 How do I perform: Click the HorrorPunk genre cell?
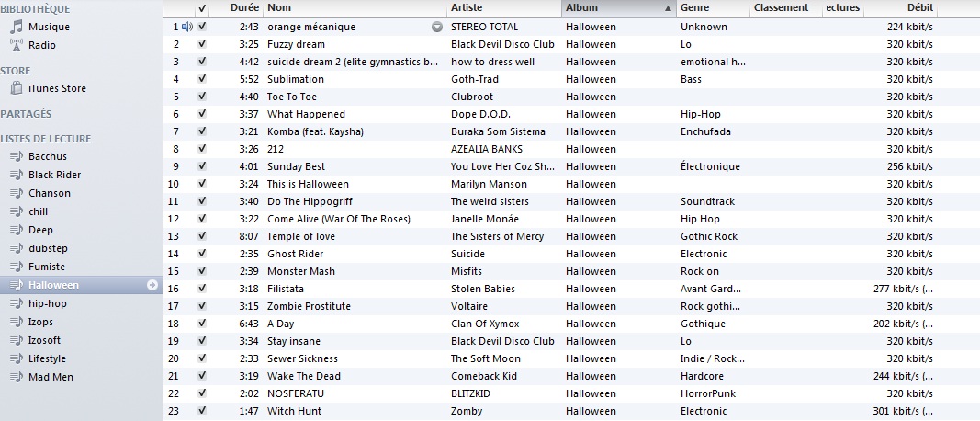point(708,394)
